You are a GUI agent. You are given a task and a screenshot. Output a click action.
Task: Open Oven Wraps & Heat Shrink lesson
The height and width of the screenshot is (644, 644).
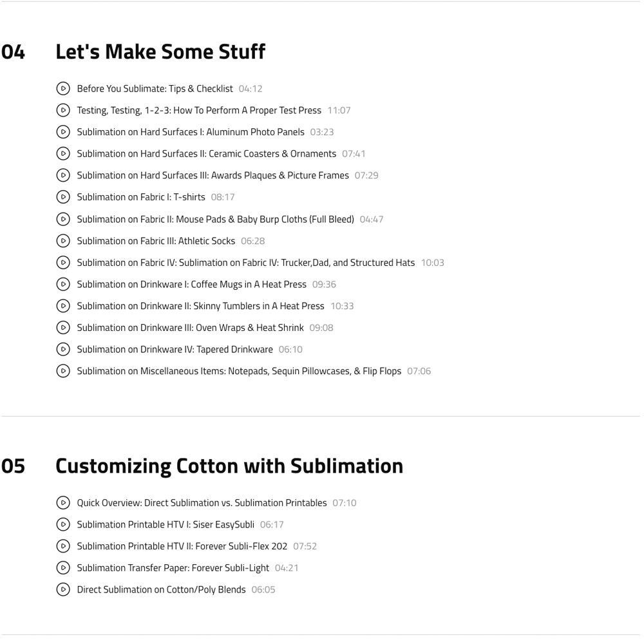coord(190,328)
